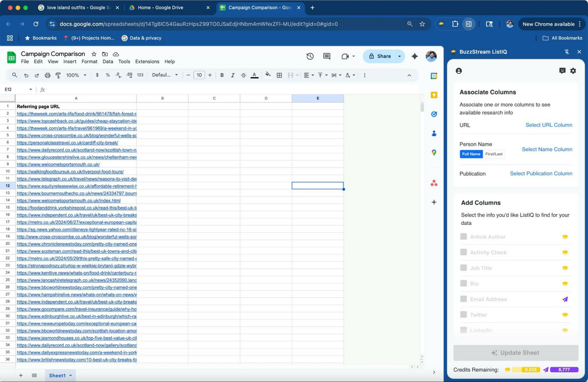Switch Person Name to First/Last format
Screen dimensions: 588x382
pyautogui.click(x=494, y=154)
